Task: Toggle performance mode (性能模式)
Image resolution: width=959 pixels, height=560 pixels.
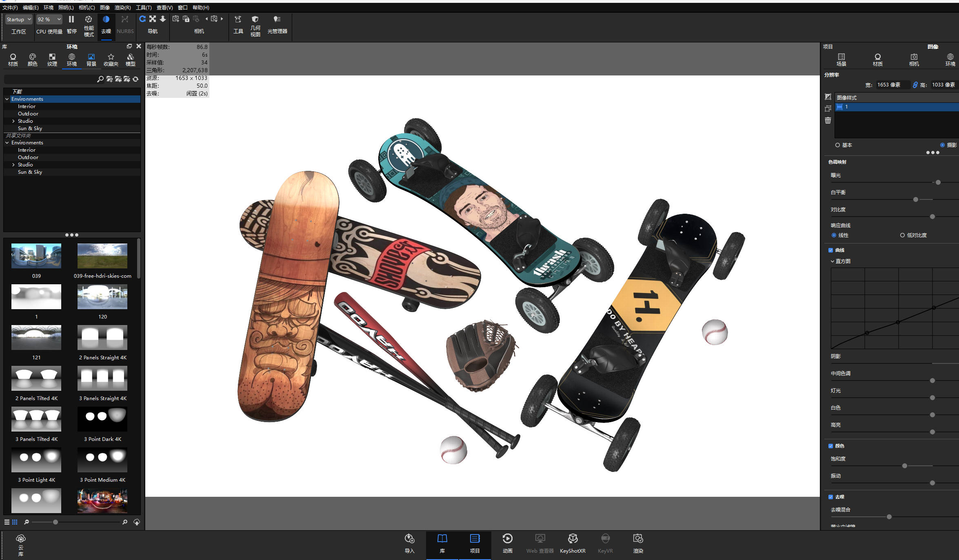Action: (89, 26)
